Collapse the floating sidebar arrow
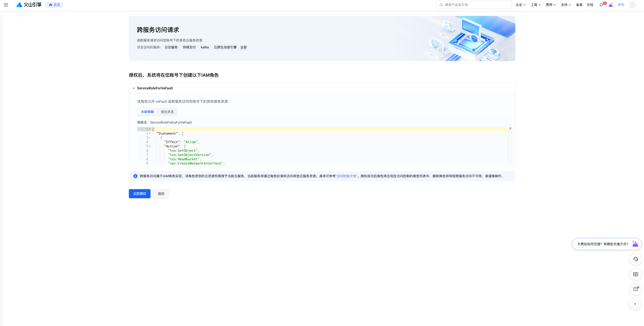The width and height of the screenshot is (644, 326). coord(635,304)
